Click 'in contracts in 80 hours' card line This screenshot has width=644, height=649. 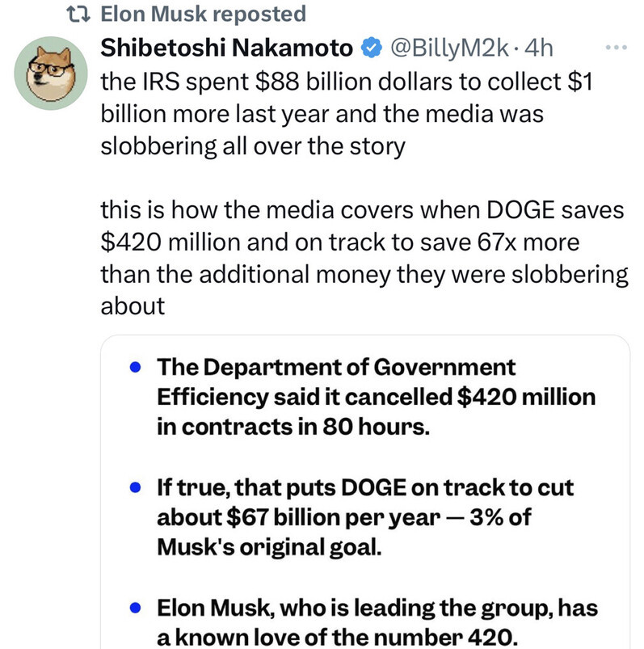(x=291, y=428)
